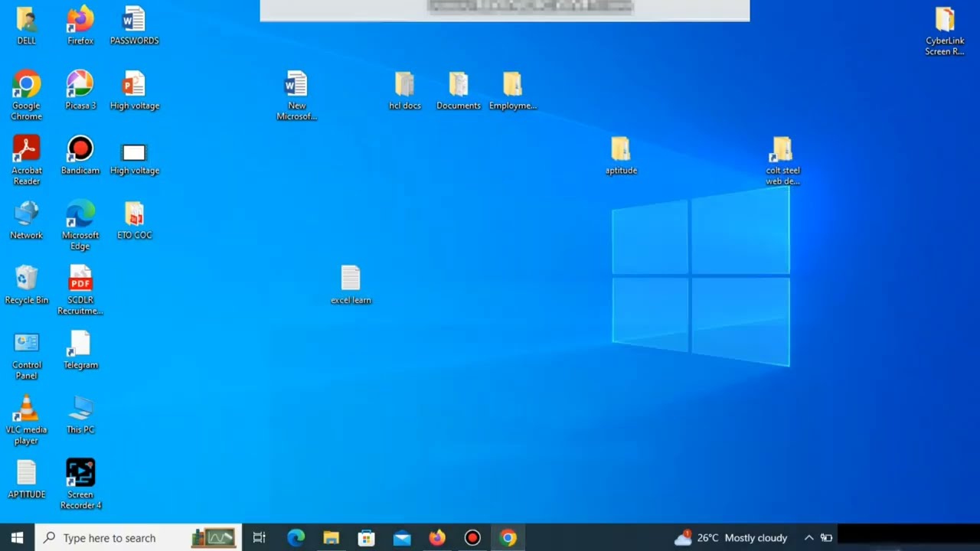Select the PASSWORDS Word document
The height and width of the screenshot is (551, 980).
coord(134,25)
